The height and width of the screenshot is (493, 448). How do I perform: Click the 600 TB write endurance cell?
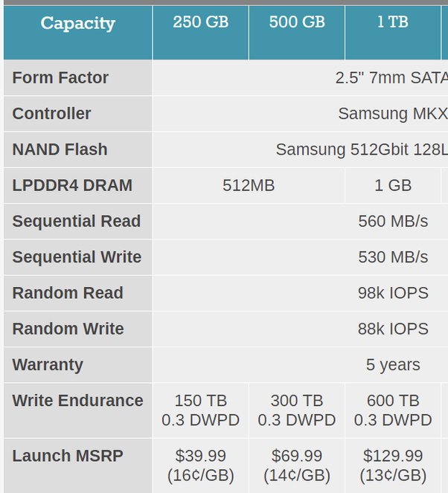[x=393, y=410]
